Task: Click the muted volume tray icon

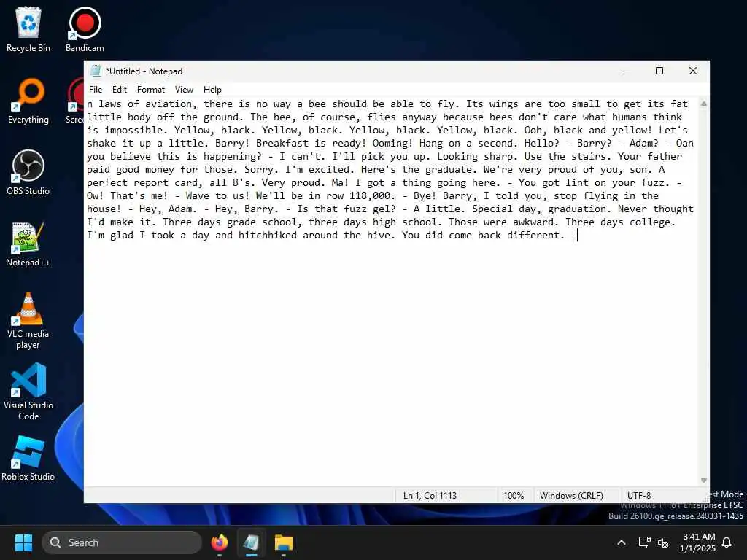Action: click(662, 542)
